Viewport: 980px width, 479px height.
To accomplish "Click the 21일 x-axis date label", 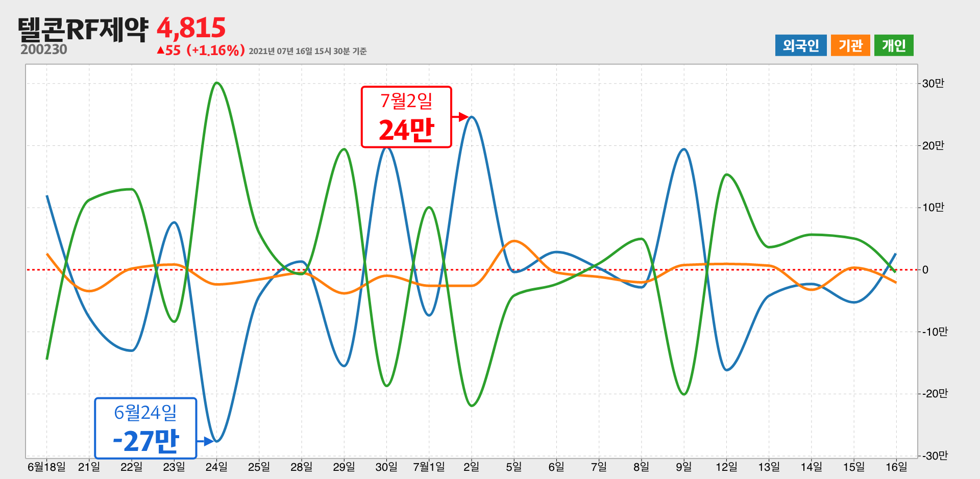I will click(x=89, y=467).
